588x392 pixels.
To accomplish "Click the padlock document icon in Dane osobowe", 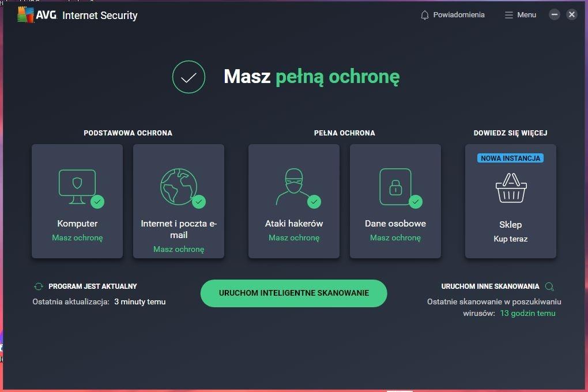I will tap(395, 186).
